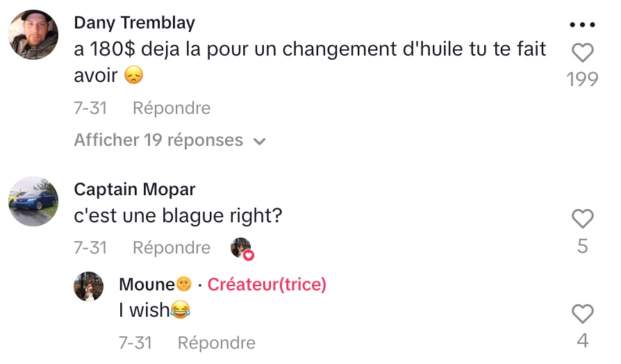621x364 pixels.
Task: Reply to Moune's 'I wish' comment
Action: point(216,342)
